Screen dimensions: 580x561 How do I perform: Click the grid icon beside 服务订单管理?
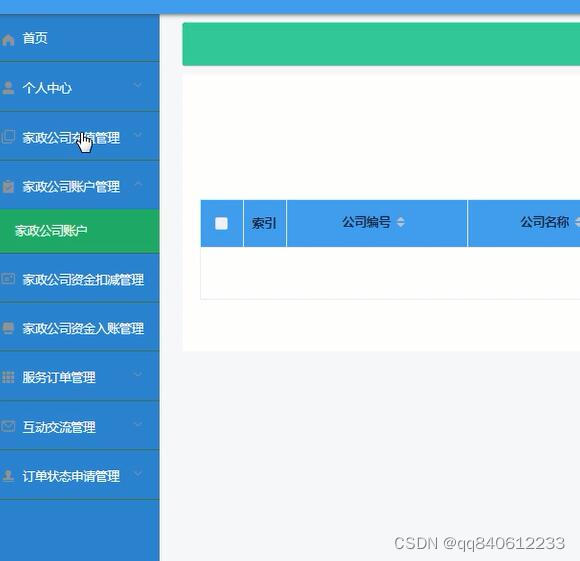(8, 377)
